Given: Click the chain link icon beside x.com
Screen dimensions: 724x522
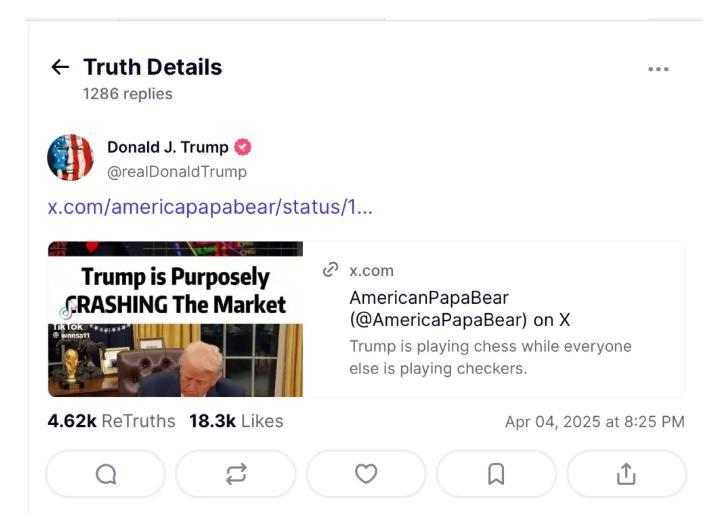Looking at the screenshot, I should 331,270.
